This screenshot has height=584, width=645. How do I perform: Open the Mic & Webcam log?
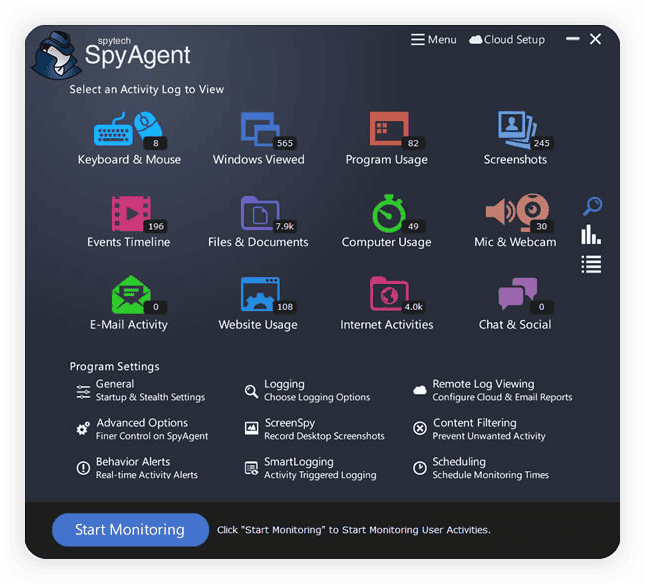coord(515,221)
